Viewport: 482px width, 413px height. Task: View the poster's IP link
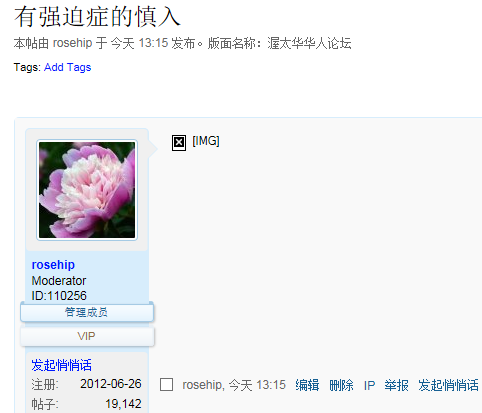(x=369, y=386)
